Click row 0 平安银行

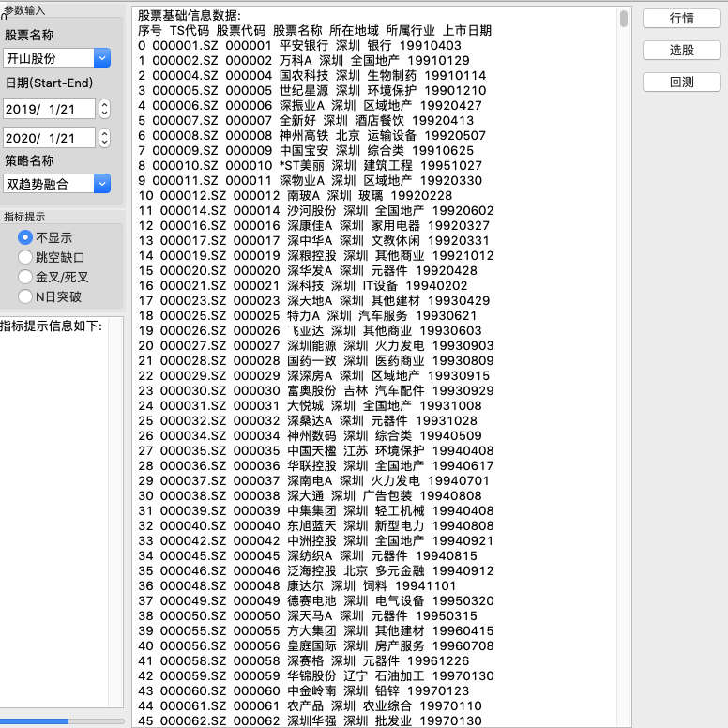(x=300, y=45)
